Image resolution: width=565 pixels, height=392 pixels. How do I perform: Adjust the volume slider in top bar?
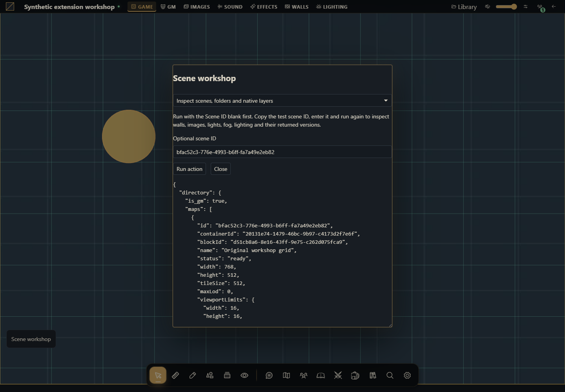click(507, 7)
